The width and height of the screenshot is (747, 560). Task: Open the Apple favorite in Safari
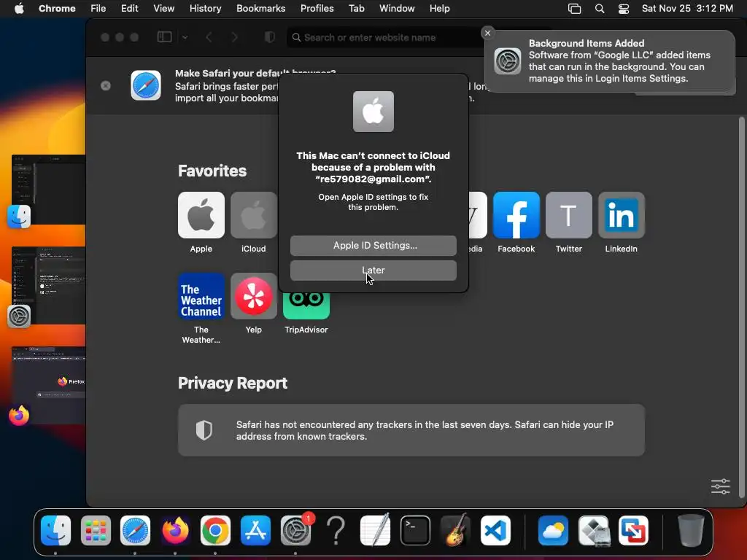click(x=201, y=215)
